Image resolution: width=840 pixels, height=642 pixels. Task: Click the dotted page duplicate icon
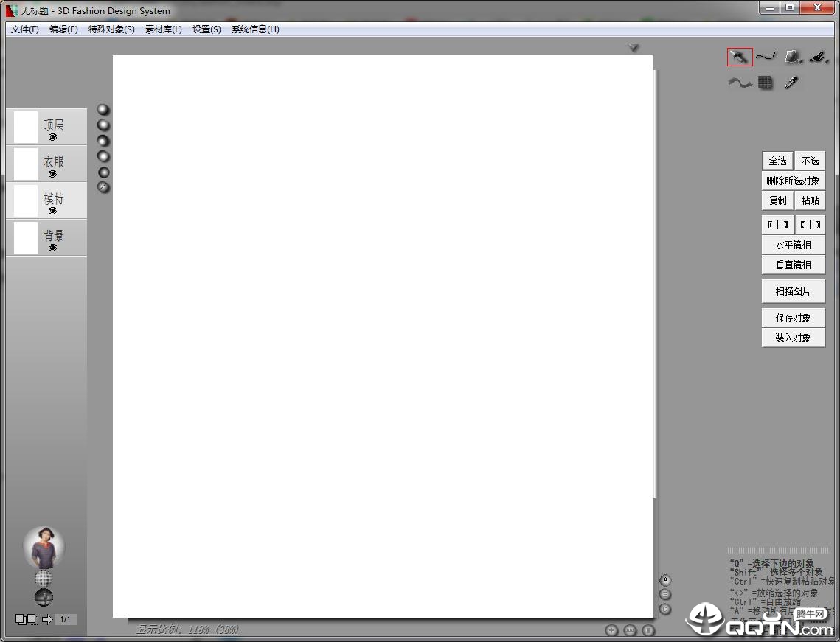[32, 619]
